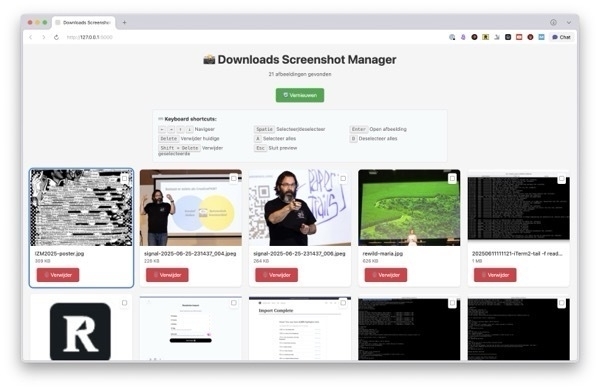Click the '21 afbeeldingen gevonden' count text
Image resolution: width=600 pixels, height=390 pixels.
point(300,74)
